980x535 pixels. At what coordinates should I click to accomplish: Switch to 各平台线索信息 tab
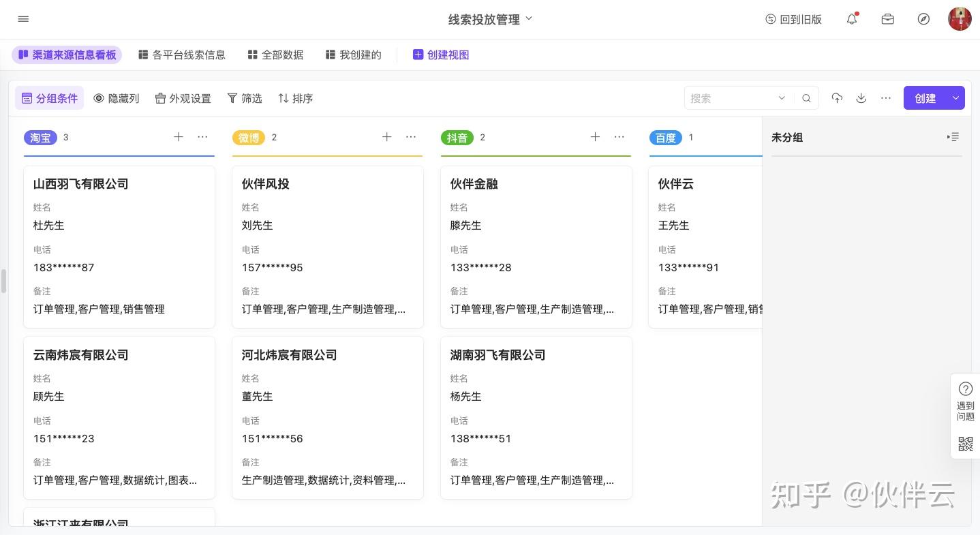pos(182,55)
